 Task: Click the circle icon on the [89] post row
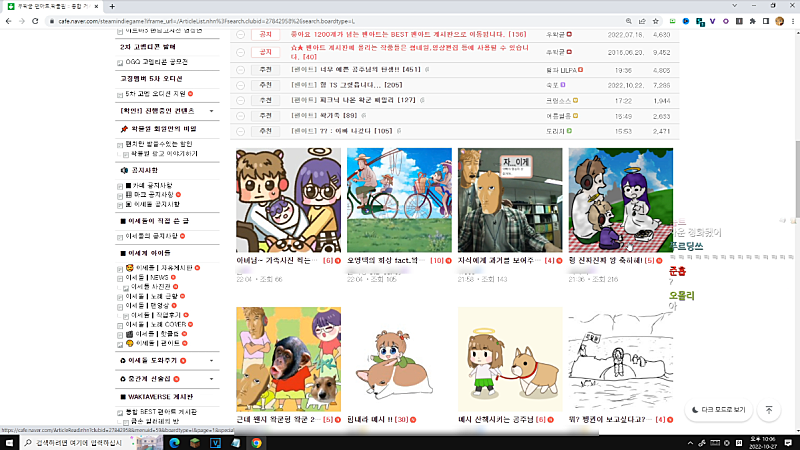241,116
